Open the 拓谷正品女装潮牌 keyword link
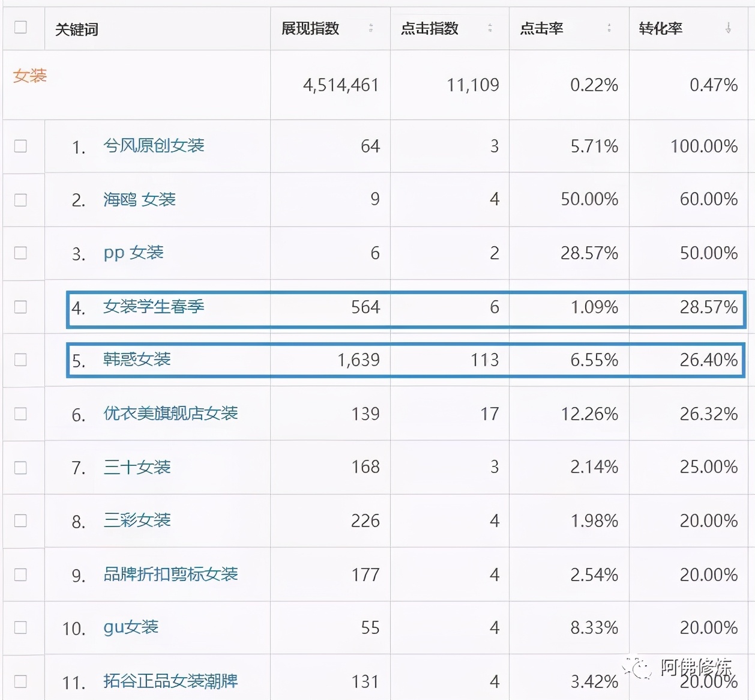This screenshot has width=755, height=700. coord(170,681)
